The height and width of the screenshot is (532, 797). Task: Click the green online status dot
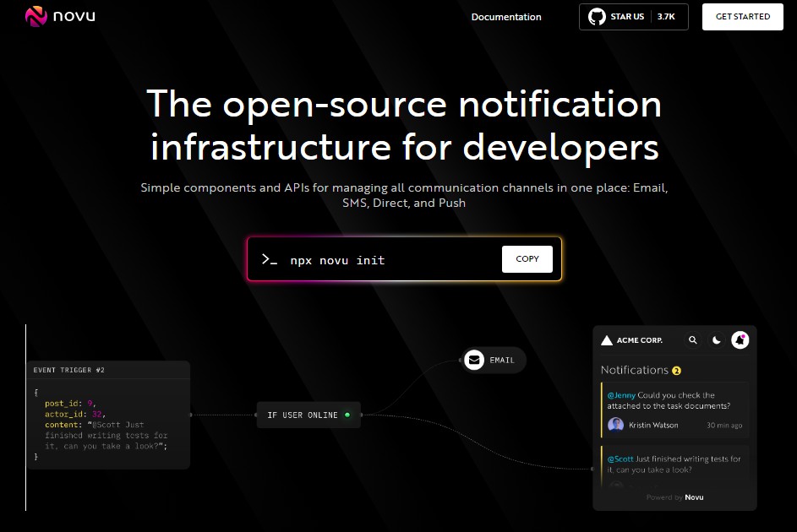(x=348, y=415)
